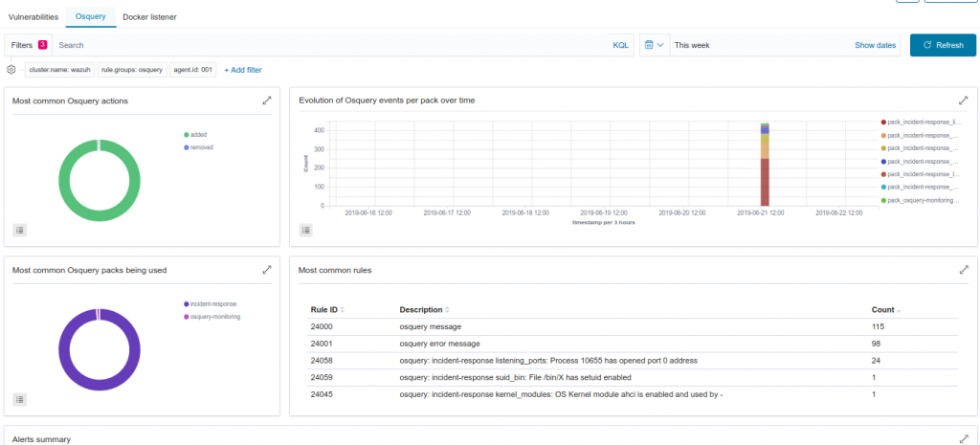Image resolution: width=980 pixels, height=445 pixels.
Task: Click Rule ID 24000 cell
Action: coord(320,327)
